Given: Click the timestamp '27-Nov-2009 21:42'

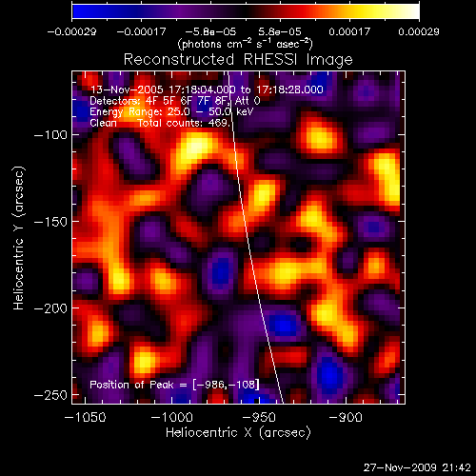Looking at the screenshot, I should 417,467.
